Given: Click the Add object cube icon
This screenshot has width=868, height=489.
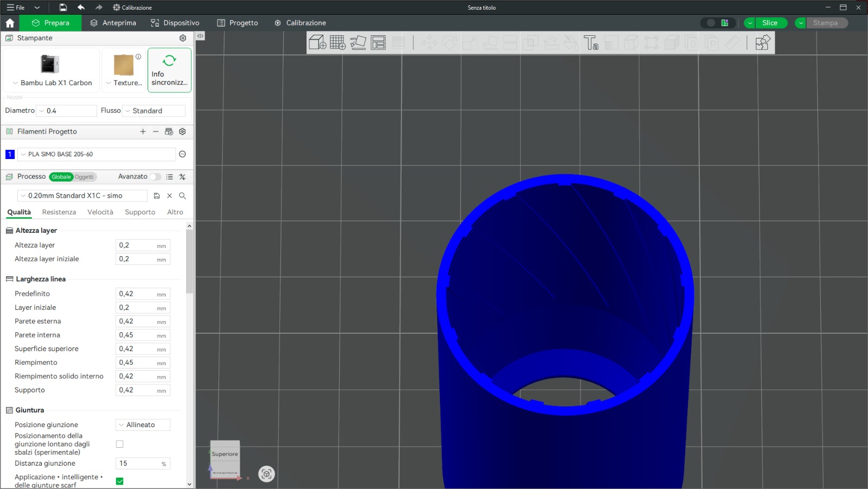Looking at the screenshot, I should click(x=317, y=42).
